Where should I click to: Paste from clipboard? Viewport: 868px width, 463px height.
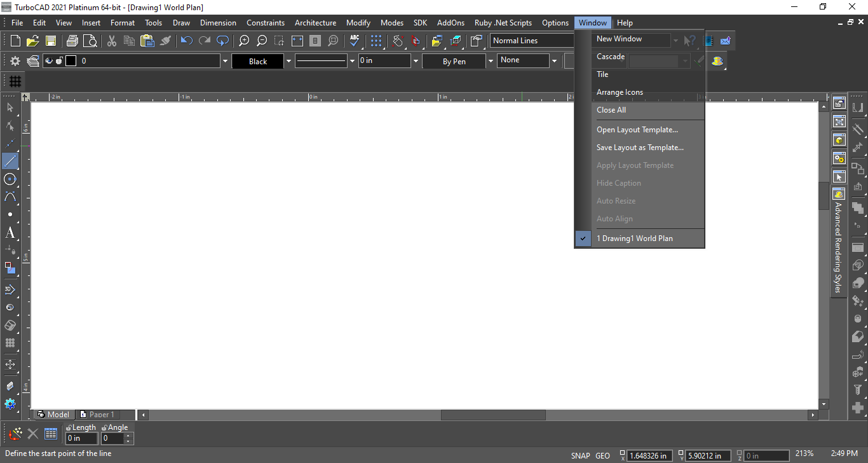(x=147, y=41)
